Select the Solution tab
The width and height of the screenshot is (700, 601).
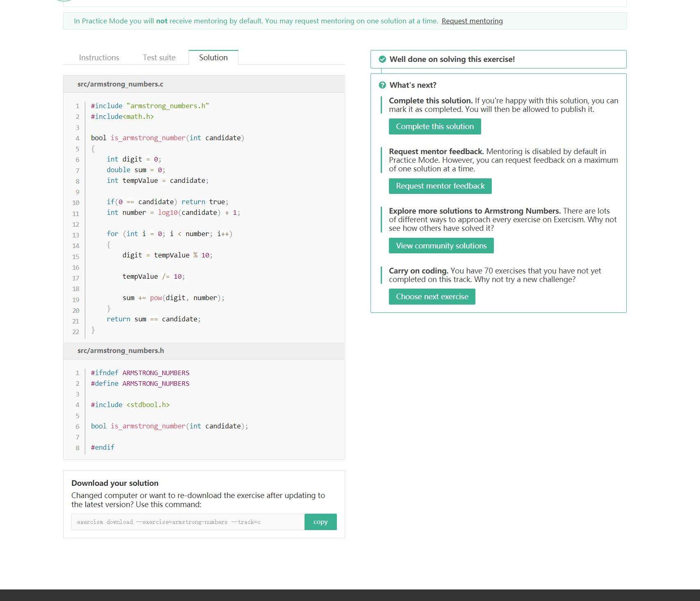point(213,58)
